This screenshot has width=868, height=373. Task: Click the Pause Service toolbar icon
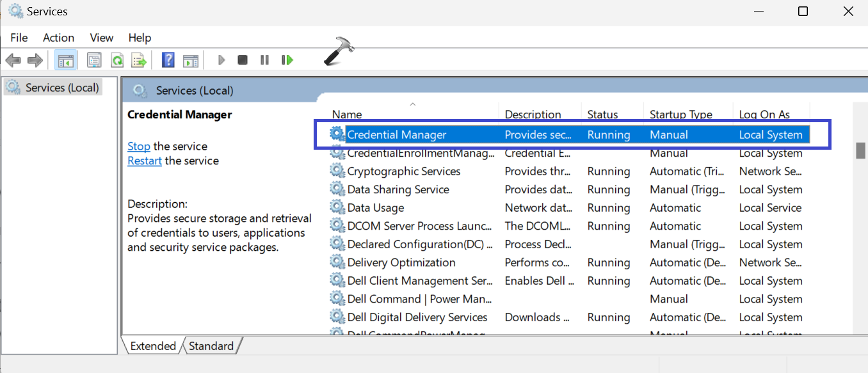[x=264, y=60]
